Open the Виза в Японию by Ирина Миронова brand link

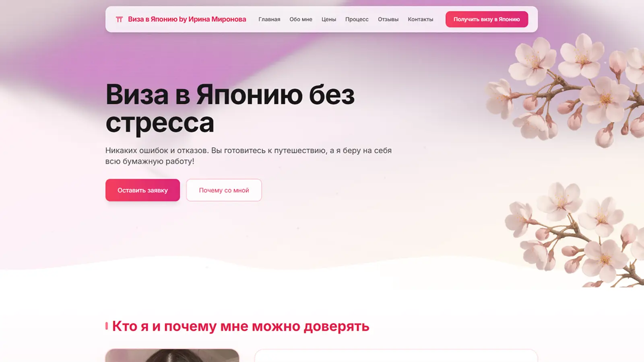point(181,19)
